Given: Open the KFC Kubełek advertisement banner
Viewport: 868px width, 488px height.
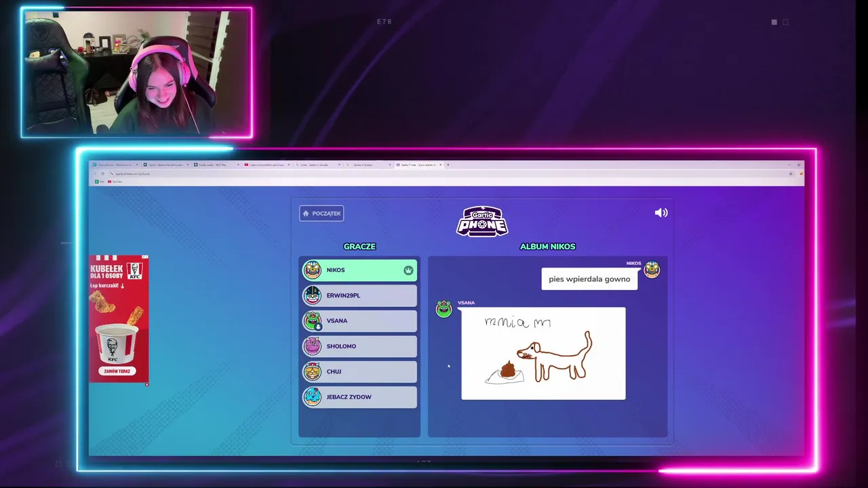Looking at the screenshot, I should click(119, 319).
